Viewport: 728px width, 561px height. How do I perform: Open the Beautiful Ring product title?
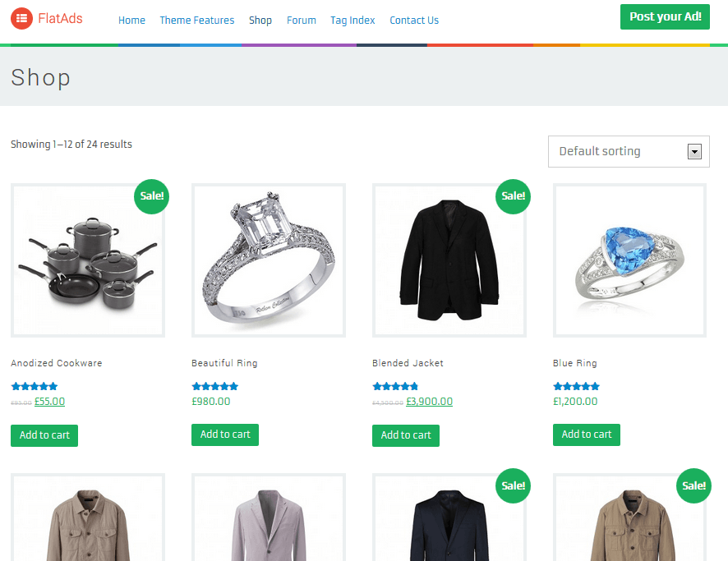tap(224, 363)
